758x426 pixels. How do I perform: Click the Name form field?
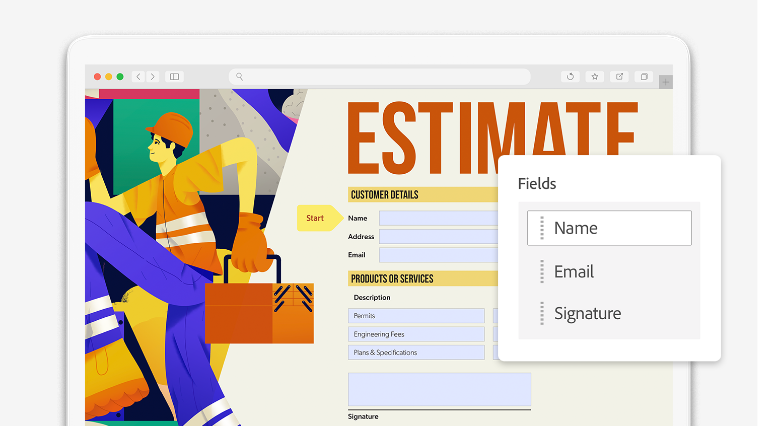[437, 218]
